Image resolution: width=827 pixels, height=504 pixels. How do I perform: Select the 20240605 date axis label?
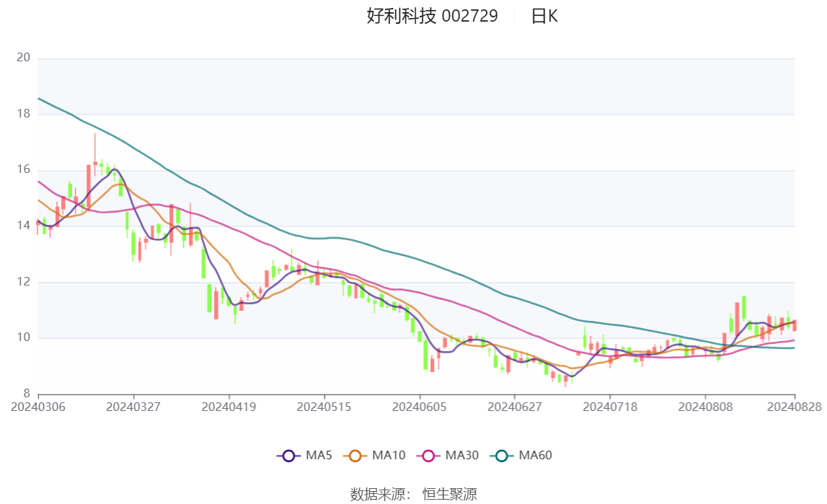point(420,407)
